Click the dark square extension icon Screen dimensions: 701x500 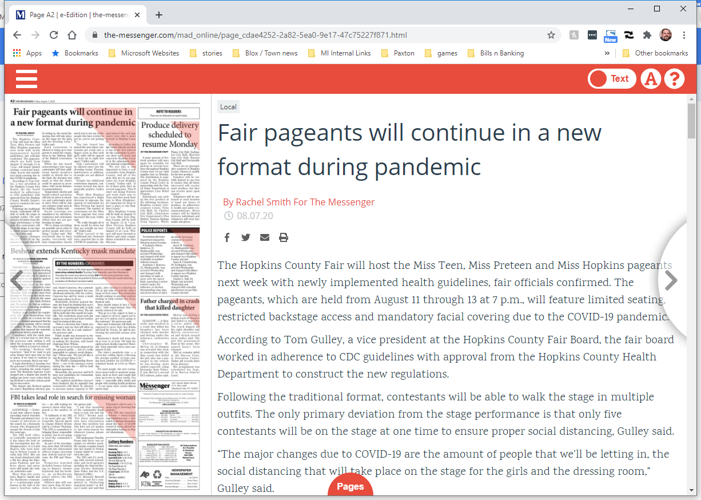tap(592, 35)
